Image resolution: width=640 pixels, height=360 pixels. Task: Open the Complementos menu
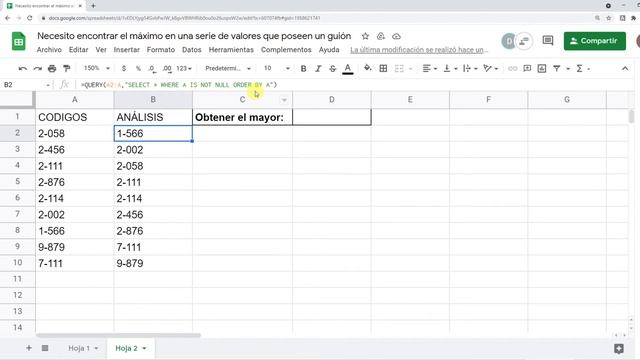pos(286,50)
